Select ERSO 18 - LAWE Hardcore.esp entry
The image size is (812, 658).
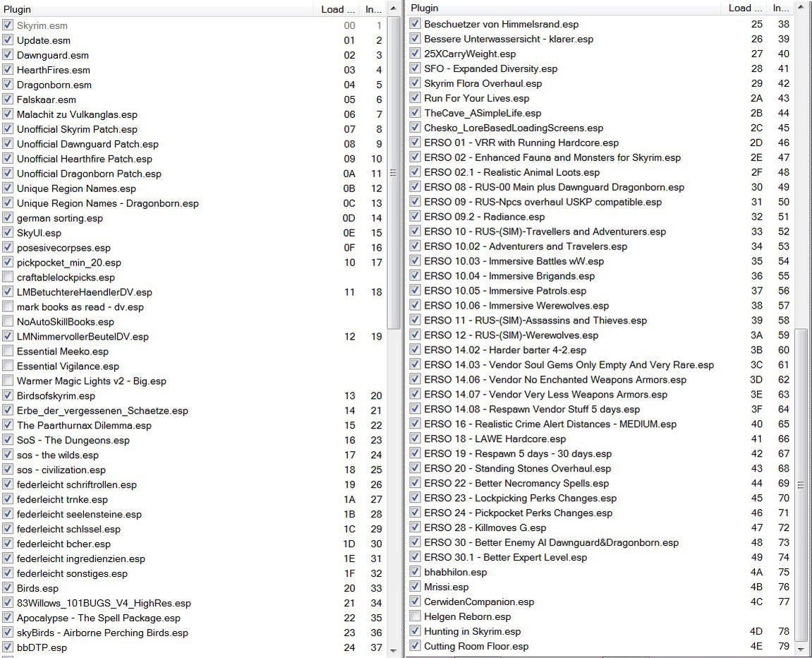click(x=495, y=438)
